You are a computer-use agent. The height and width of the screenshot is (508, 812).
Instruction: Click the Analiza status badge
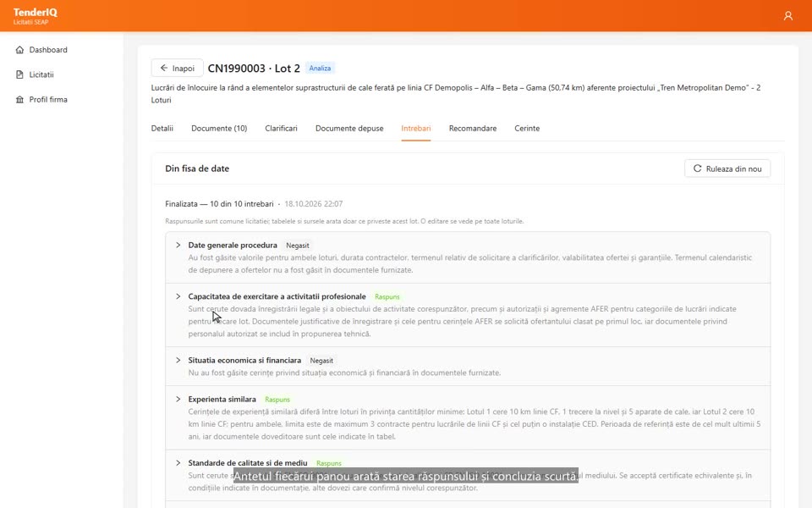[x=320, y=68]
